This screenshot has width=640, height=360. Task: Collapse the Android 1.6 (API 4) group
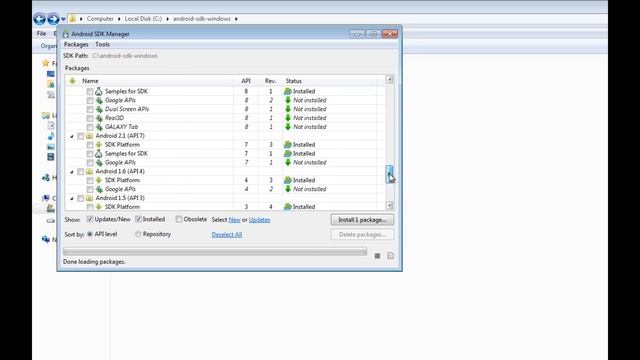tap(72, 172)
